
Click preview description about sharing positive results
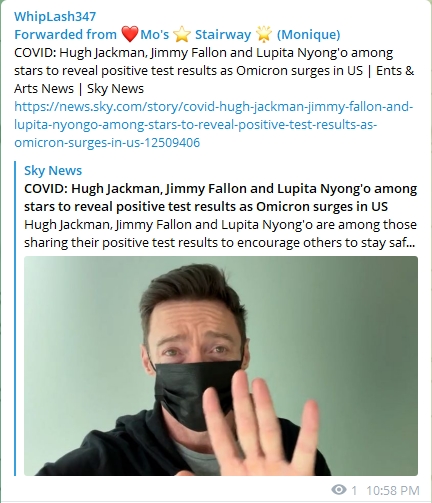220,233
